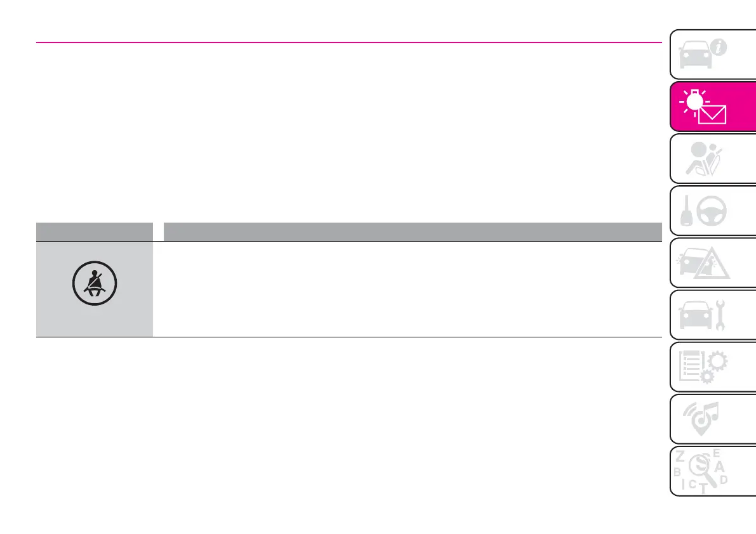Click the info badge on the car tab
Screen dimensions: 756x534
[721, 46]
